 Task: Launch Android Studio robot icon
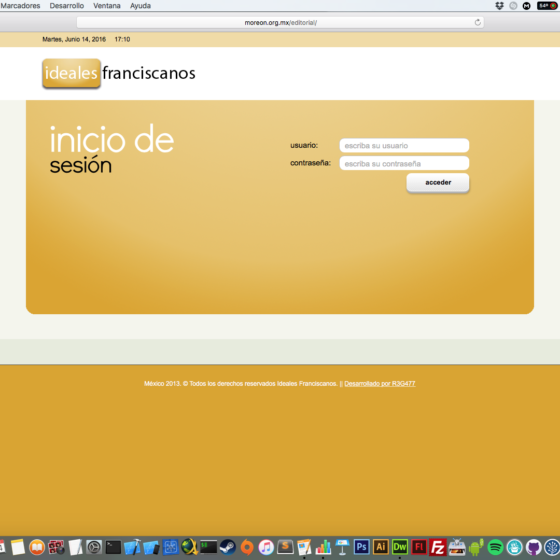click(476, 547)
